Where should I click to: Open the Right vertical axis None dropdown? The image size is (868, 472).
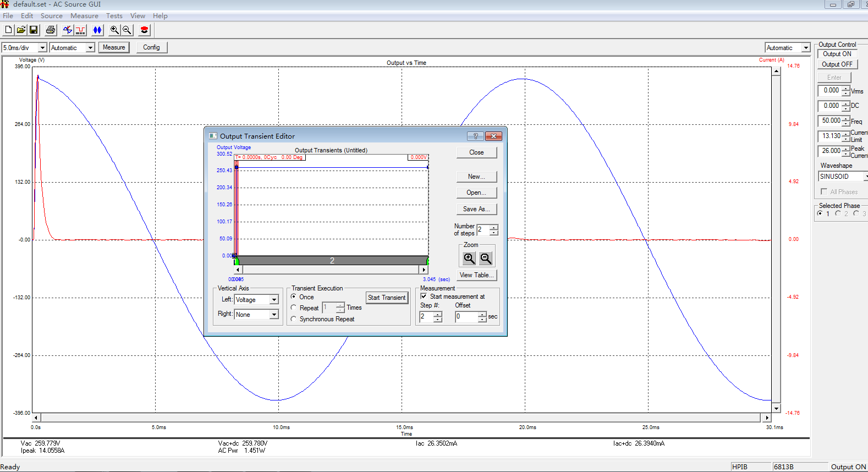tap(273, 315)
